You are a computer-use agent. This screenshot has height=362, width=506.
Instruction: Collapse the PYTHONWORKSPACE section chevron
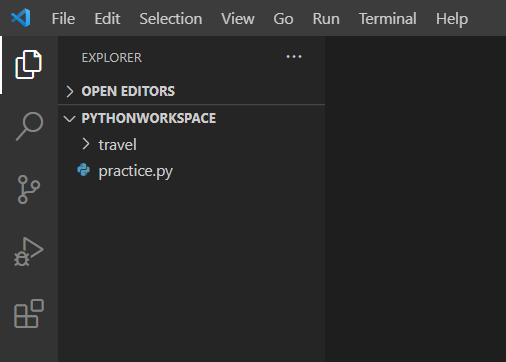click(x=69, y=119)
